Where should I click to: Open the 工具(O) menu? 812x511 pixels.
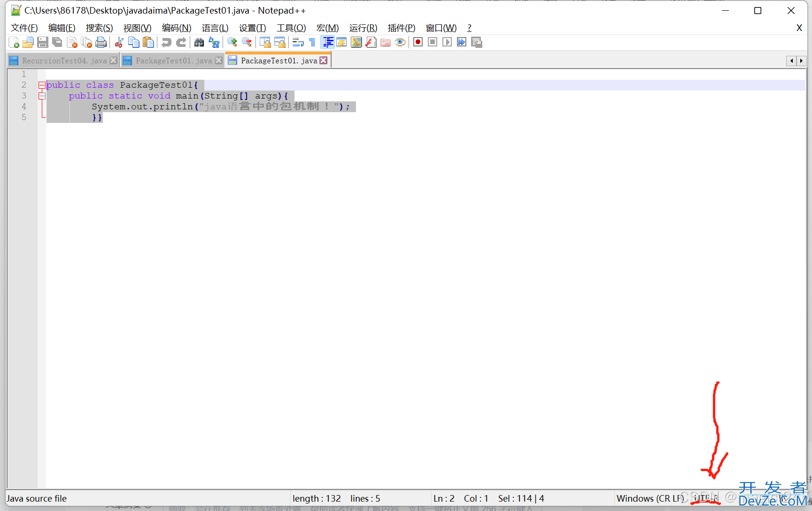click(x=291, y=28)
